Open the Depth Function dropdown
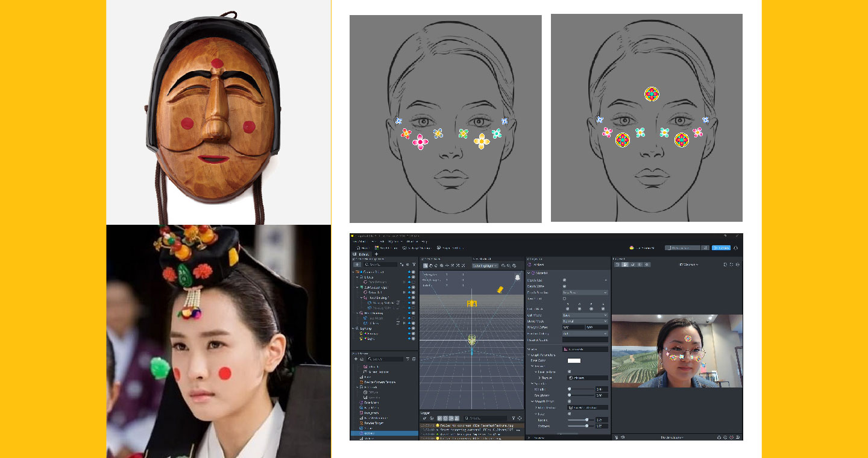868x458 pixels. point(585,292)
